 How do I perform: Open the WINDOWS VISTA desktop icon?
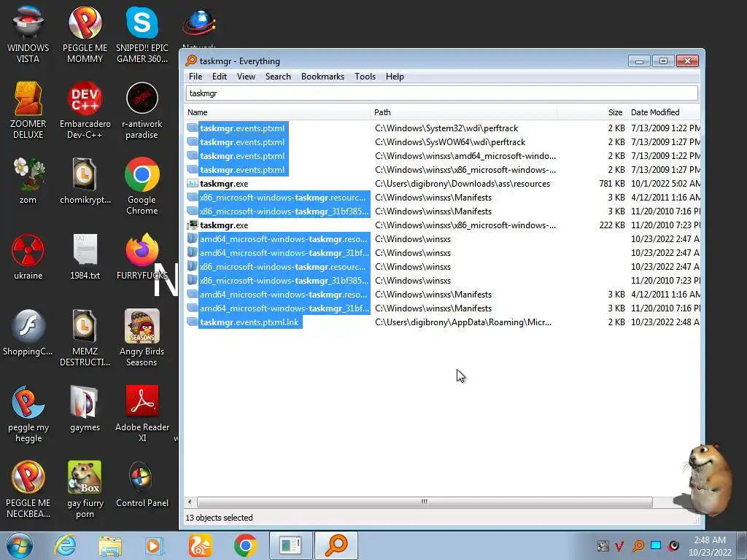[28, 34]
